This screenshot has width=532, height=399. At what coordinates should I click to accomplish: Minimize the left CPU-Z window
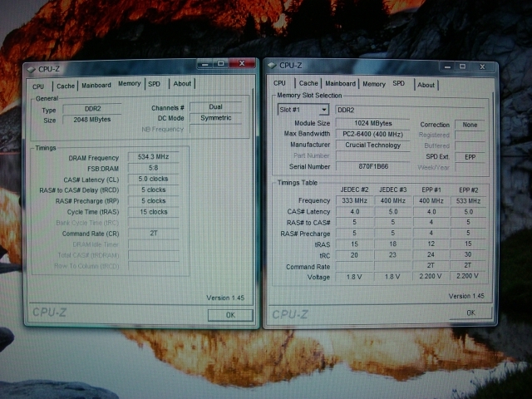205,64
